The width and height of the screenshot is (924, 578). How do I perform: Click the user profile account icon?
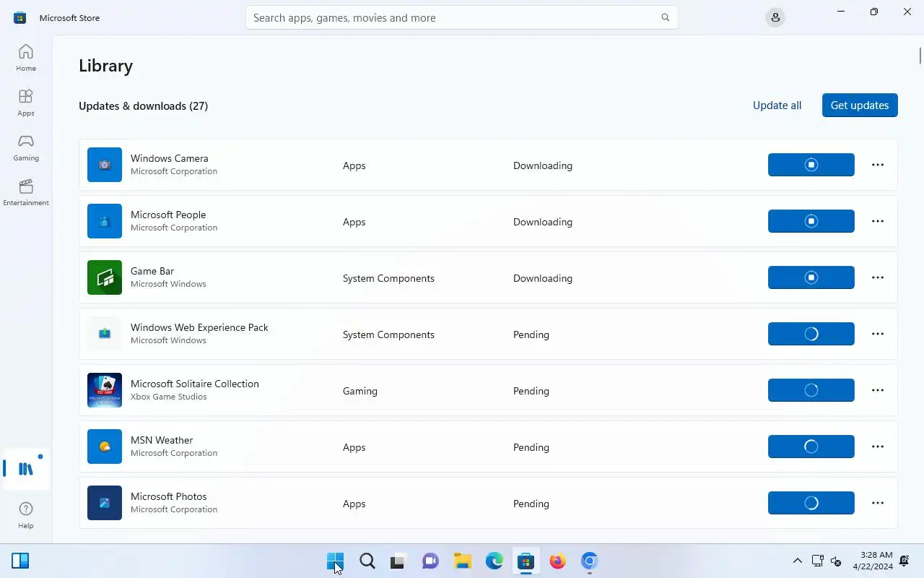coord(775,17)
